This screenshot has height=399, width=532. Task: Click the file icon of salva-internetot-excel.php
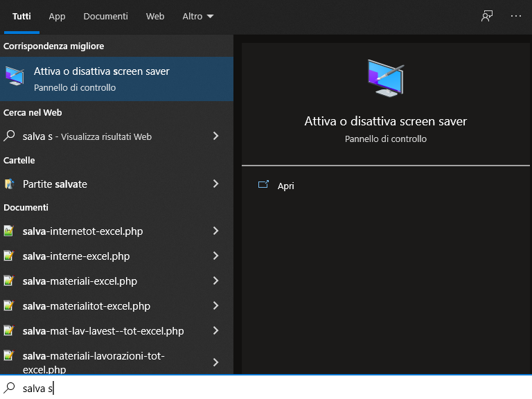coord(9,231)
